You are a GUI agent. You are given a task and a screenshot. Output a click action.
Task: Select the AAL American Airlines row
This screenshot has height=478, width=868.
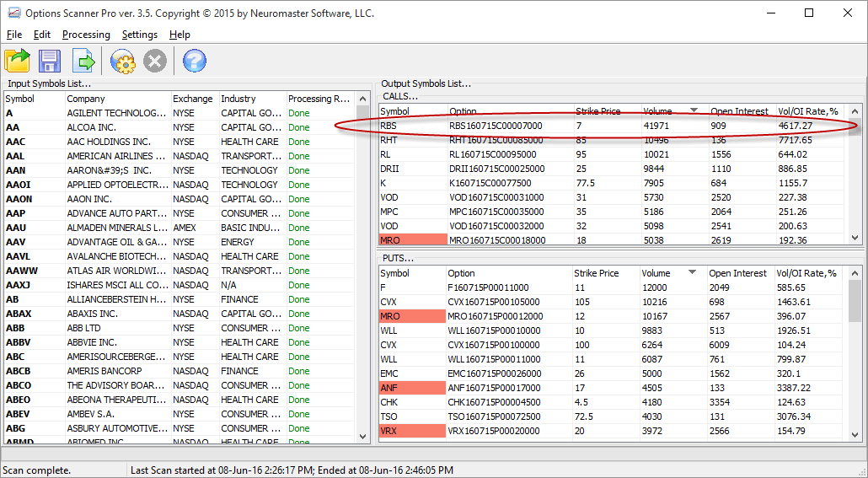point(179,156)
